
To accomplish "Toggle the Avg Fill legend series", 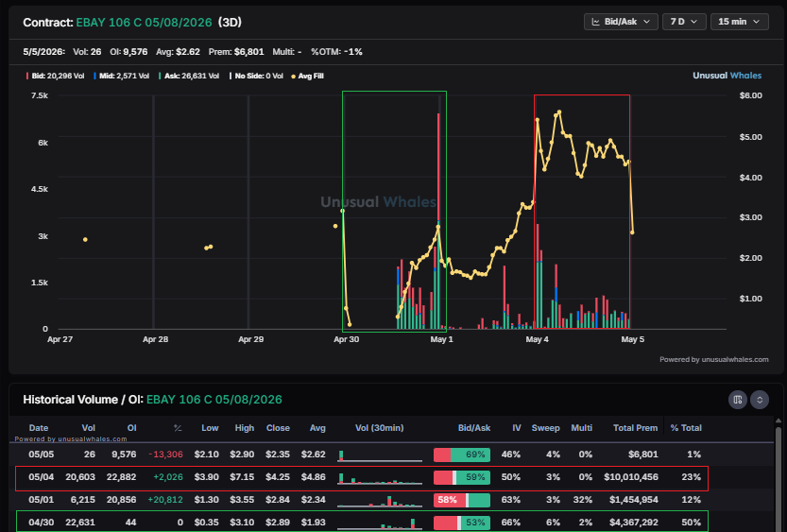I will pyautogui.click(x=307, y=76).
